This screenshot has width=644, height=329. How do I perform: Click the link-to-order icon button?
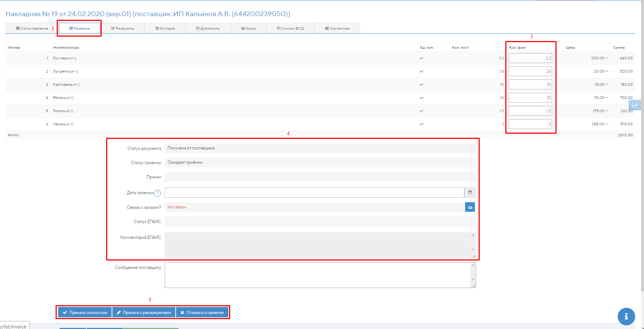(x=470, y=207)
